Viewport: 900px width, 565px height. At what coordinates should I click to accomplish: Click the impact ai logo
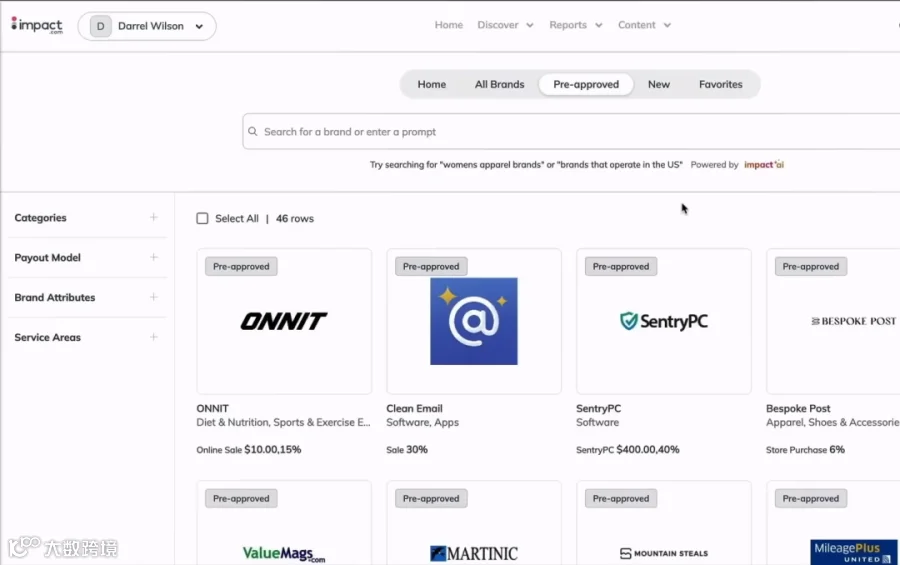click(763, 165)
